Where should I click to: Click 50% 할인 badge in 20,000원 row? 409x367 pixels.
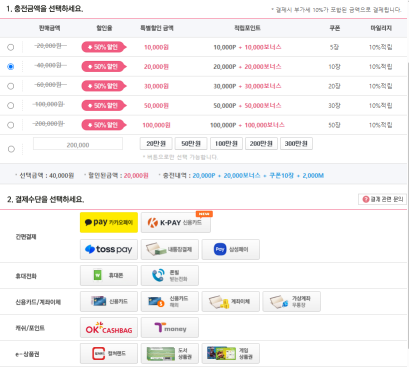coord(104,47)
